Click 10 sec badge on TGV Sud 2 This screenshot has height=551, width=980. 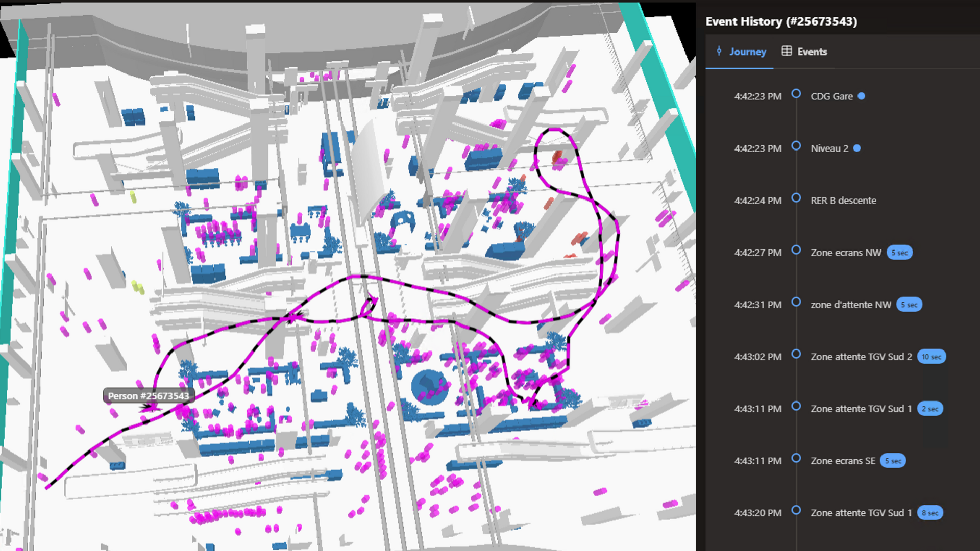[931, 357]
